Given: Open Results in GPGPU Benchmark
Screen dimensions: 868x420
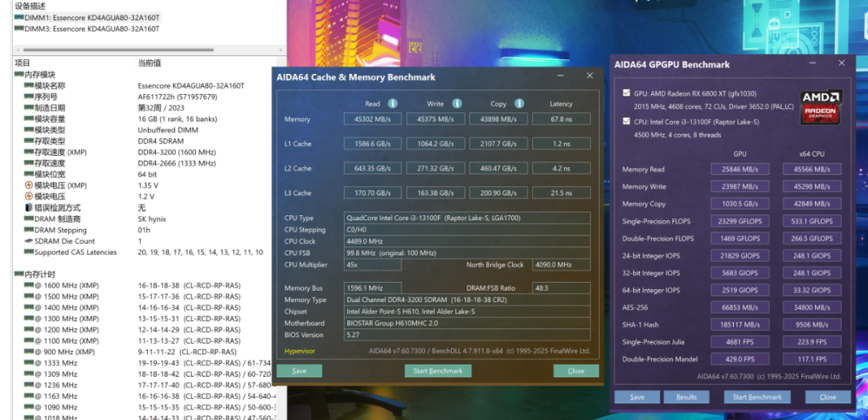Looking at the screenshot, I should 686,397.
